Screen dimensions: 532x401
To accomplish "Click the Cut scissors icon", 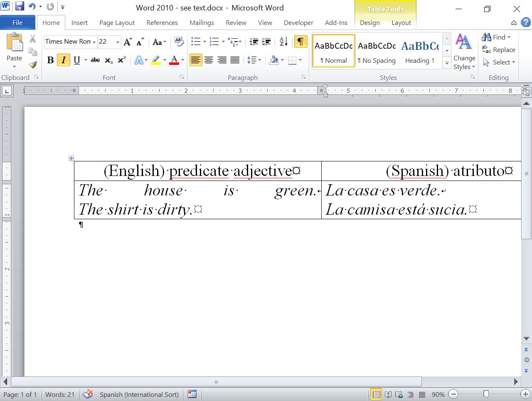I will (x=33, y=39).
